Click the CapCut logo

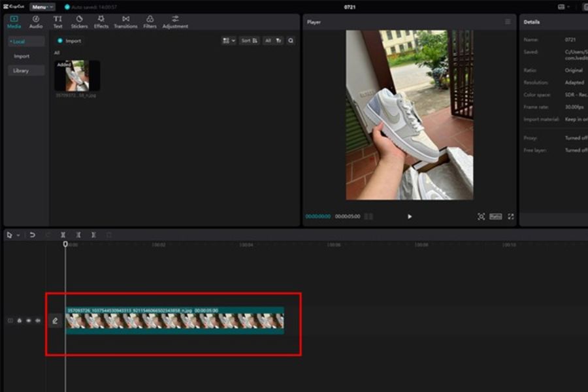[x=14, y=7]
